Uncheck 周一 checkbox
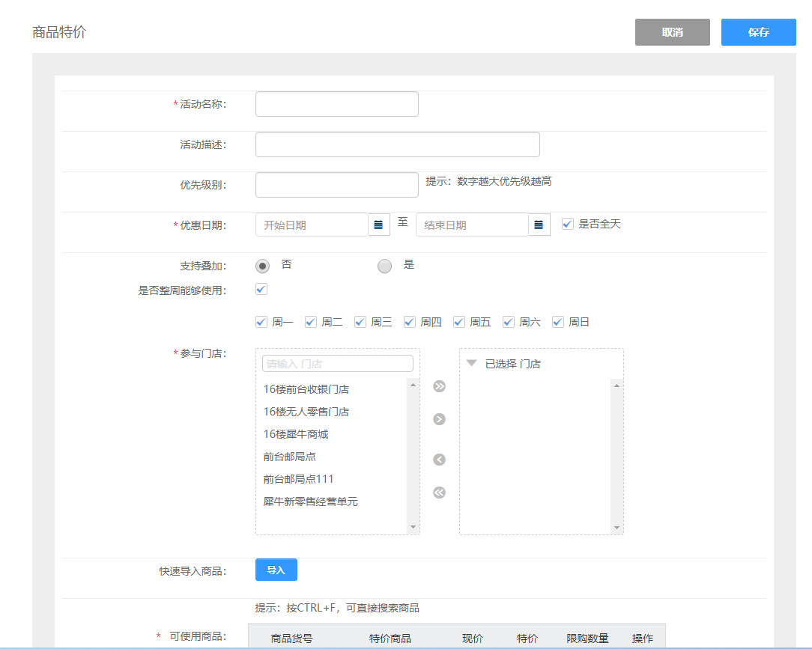The width and height of the screenshot is (812, 649). [x=261, y=322]
